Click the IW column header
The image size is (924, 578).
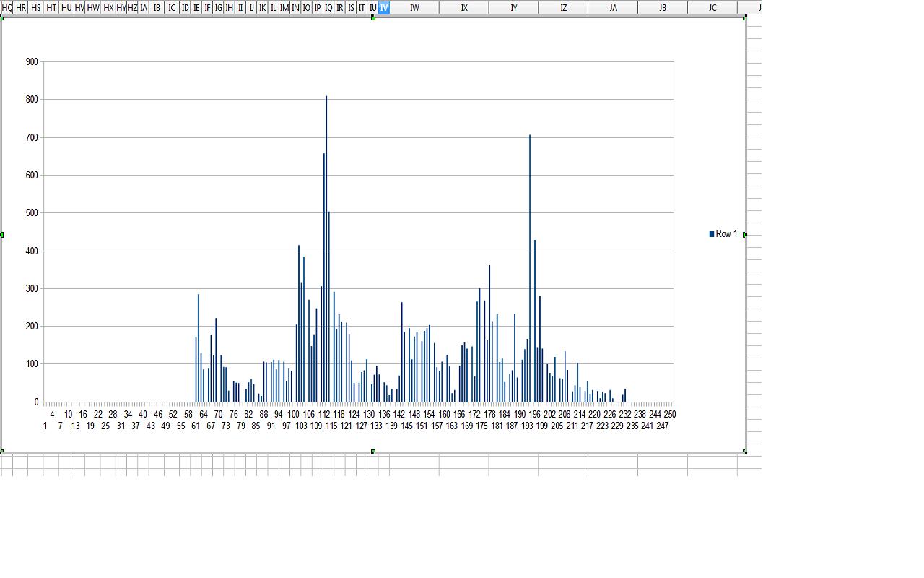[414, 7]
